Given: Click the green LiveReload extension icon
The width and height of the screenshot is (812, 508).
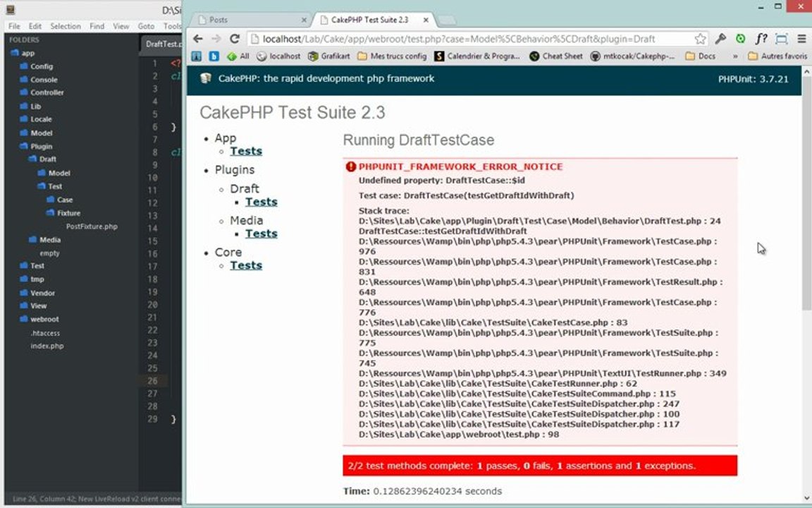Looking at the screenshot, I should pyautogui.click(x=741, y=39).
